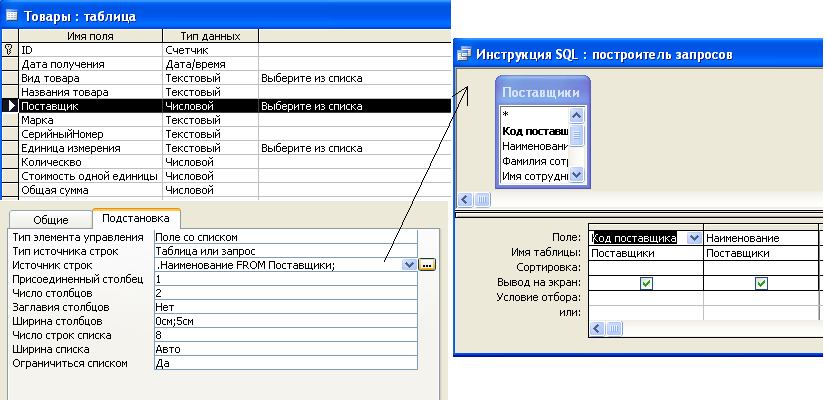Viewport: 826px width, 408px height.
Task: Toggle show checkbox under Код поставщика column
Action: click(646, 284)
